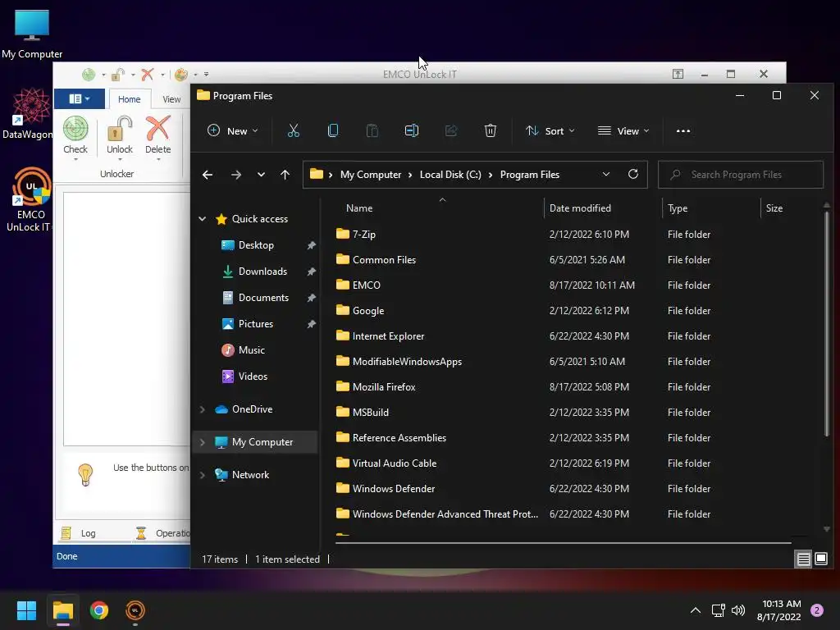Viewport: 840px width, 630px height.
Task: Show hidden system tray icons
Action: click(696, 610)
